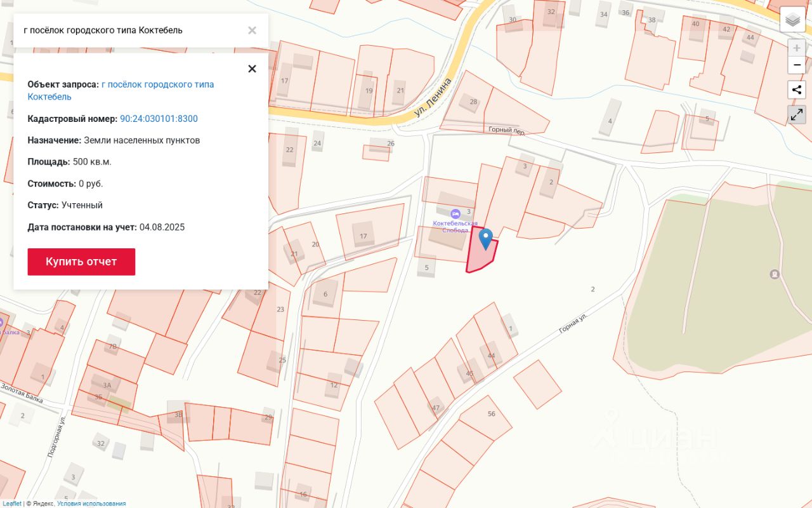Clear the search field text
Screen dimensions: 812x508
[252, 30]
